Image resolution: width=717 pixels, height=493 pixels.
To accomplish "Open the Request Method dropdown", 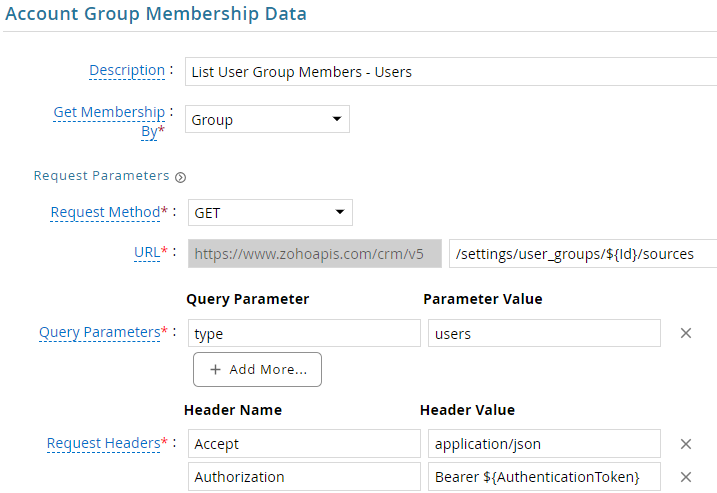I will [x=270, y=213].
